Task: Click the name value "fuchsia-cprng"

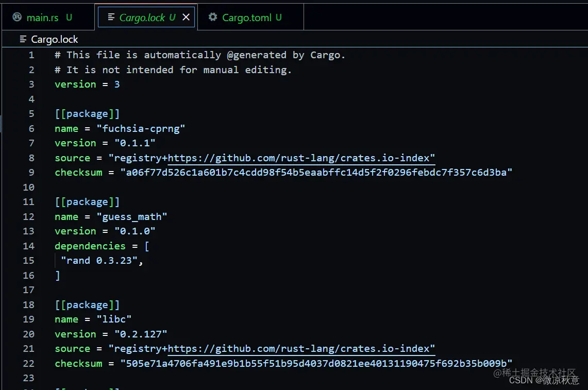Action: [x=141, y=129]
